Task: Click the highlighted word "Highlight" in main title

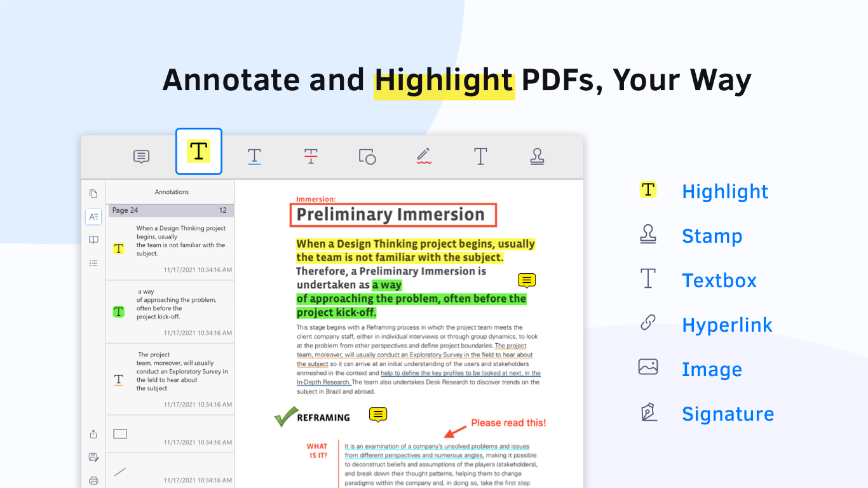Action: tap(444, 81)
